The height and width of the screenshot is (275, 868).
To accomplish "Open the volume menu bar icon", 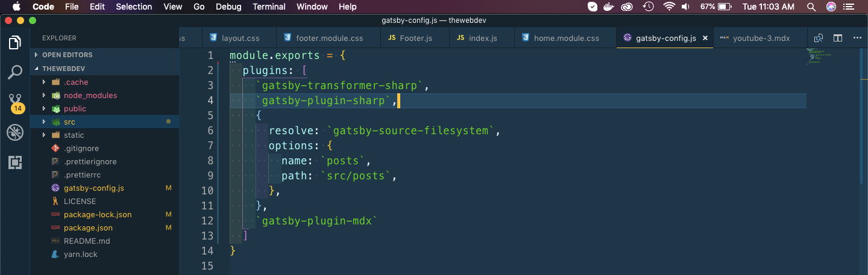I will click(685, 7).
